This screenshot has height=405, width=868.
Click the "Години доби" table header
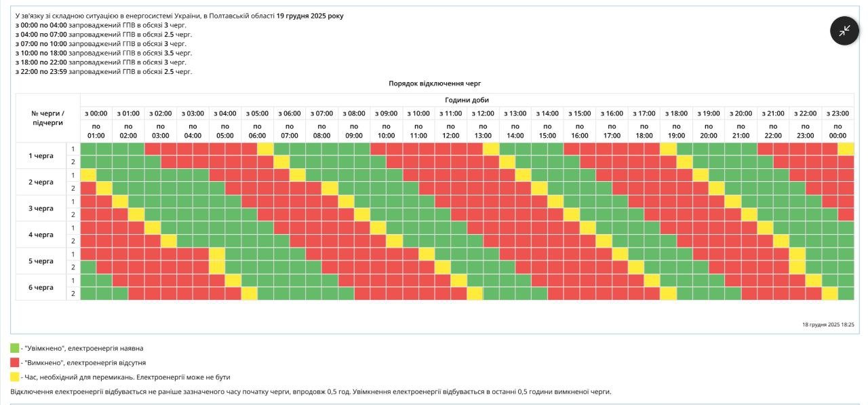point(467,100)
